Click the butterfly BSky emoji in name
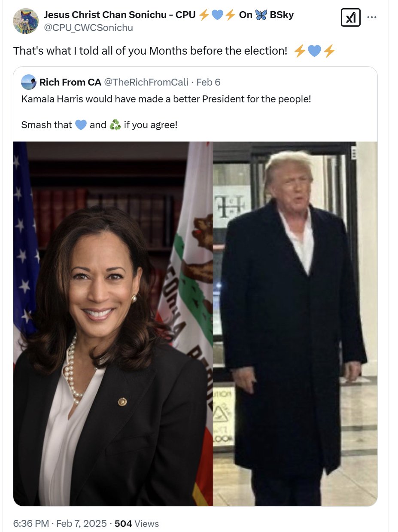The image size is (398, 532). tap(261, 15)
